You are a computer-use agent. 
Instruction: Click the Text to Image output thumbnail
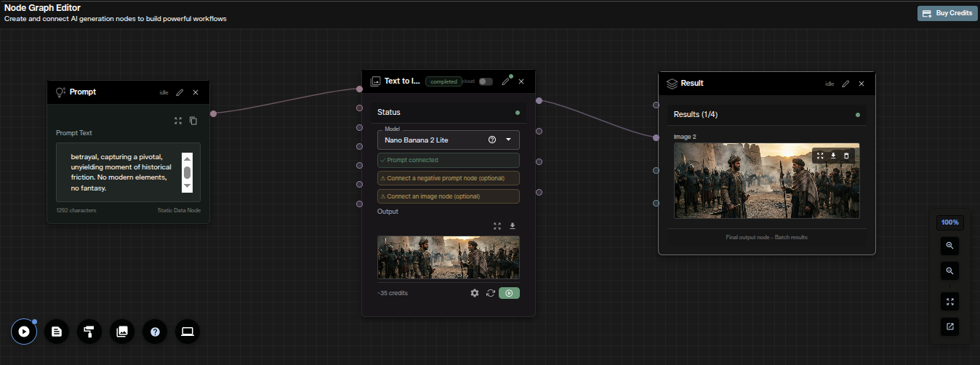pyautogui.click(x=449, y=257)
